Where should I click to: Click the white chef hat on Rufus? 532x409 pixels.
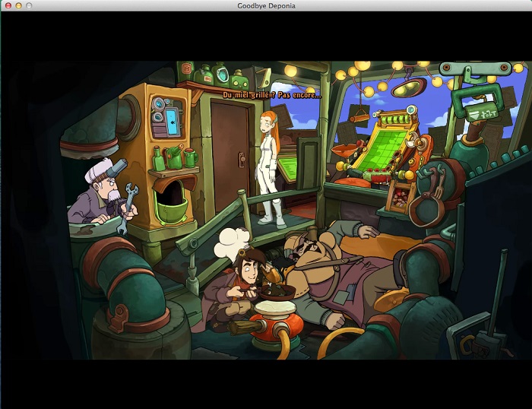coord(230,243)
